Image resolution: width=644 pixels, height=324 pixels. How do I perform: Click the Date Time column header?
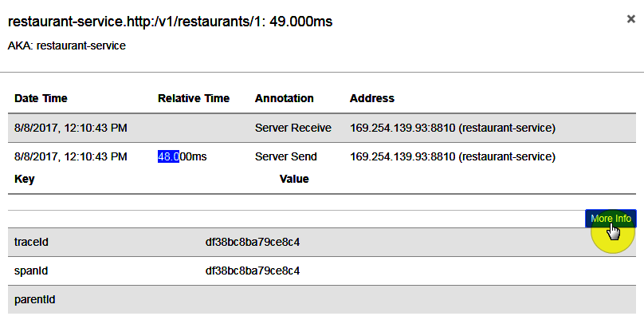pyautogui.click(x=41, y=98)
